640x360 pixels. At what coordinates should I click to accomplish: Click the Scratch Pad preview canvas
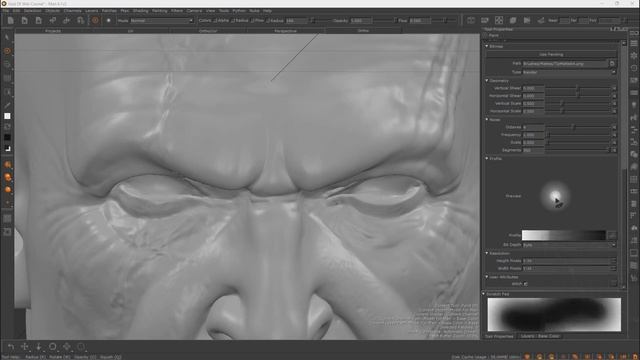[554, 314]
